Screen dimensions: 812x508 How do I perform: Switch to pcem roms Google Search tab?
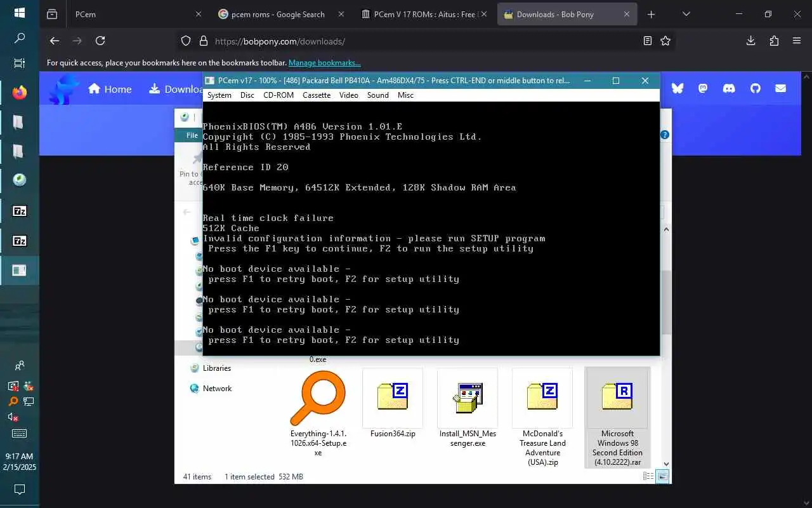(x=280, y=14)
